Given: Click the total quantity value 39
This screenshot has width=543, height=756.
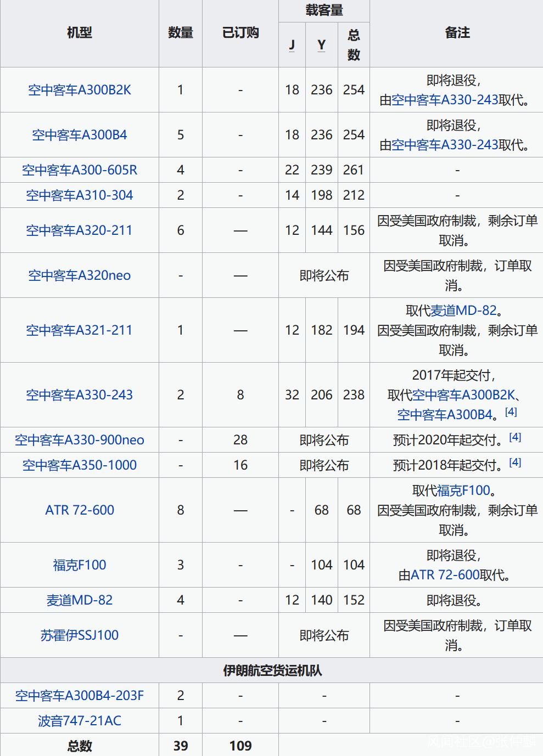Looking at the screenshot, I should point(181,746).
